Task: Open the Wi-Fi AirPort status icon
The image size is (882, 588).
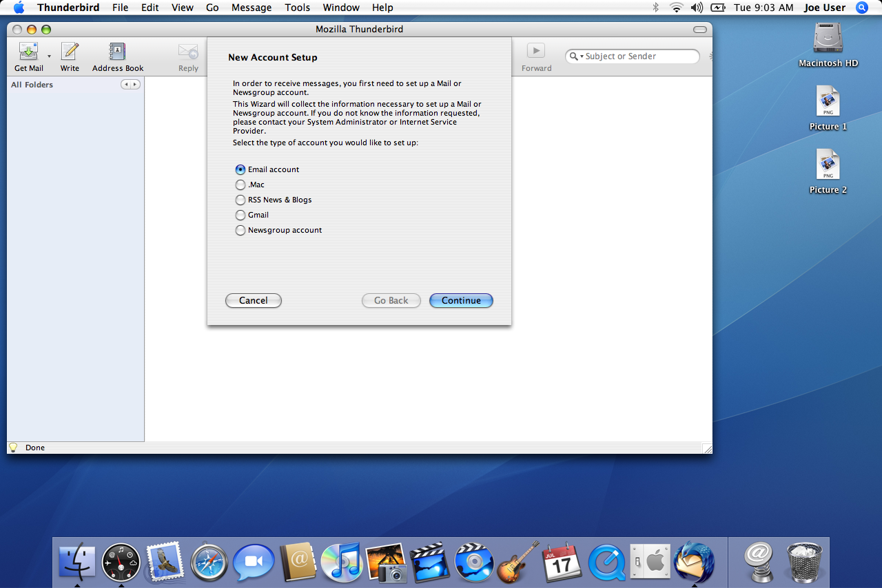Action: click(676, 8)
